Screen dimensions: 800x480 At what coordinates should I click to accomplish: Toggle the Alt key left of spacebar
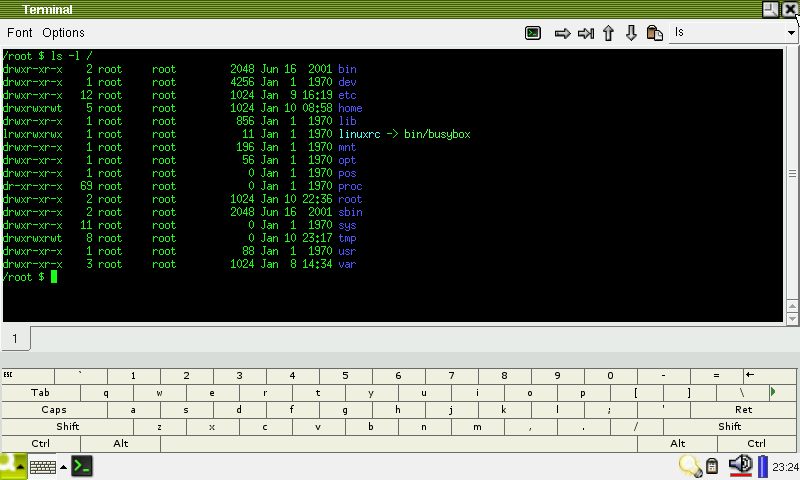120,444
